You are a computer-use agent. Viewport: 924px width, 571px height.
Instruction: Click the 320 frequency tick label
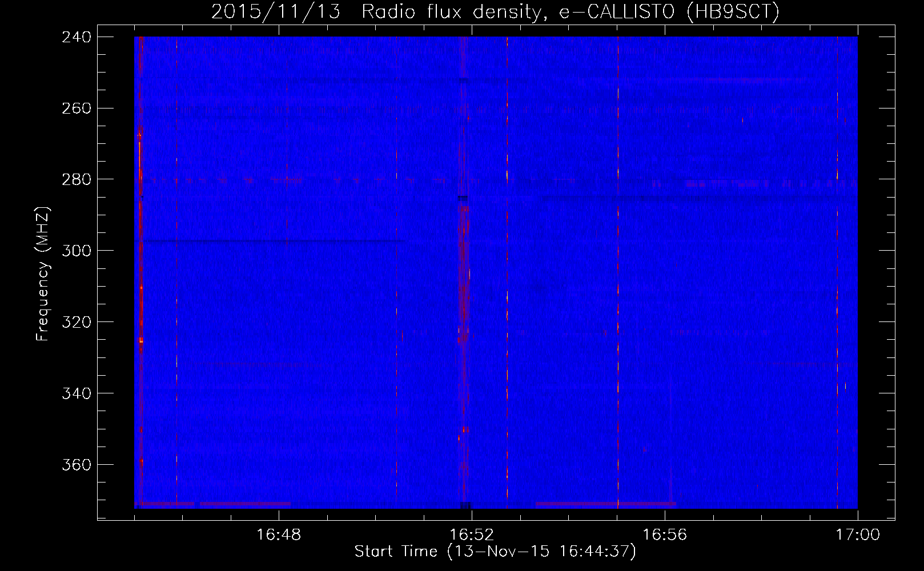77,322
